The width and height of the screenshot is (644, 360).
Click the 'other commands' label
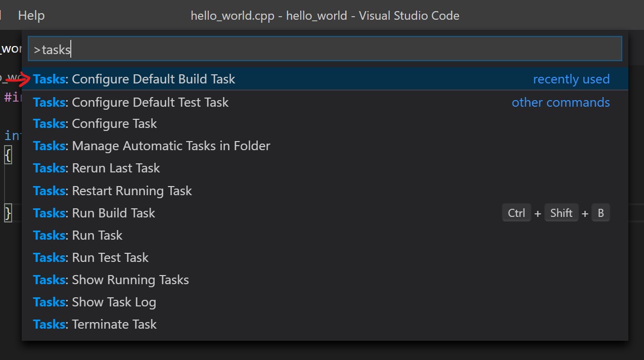[x=561, y=102]
